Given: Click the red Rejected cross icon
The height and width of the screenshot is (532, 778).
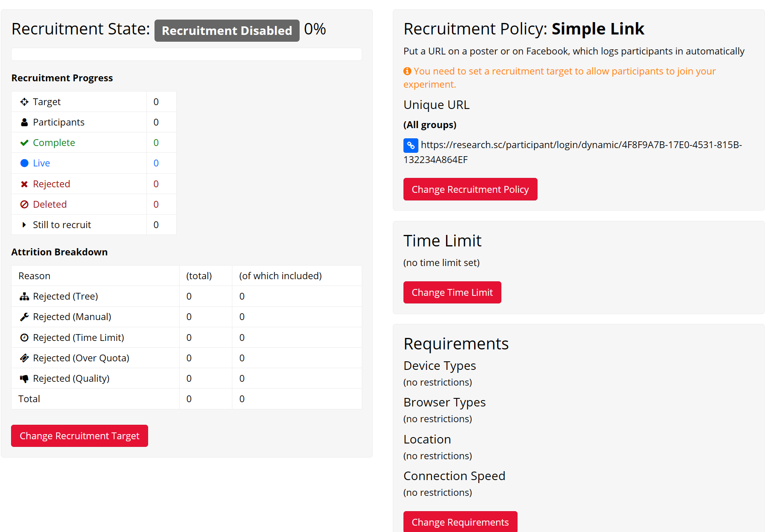Looking at the screenshot, I should click(x=24, y=184).
